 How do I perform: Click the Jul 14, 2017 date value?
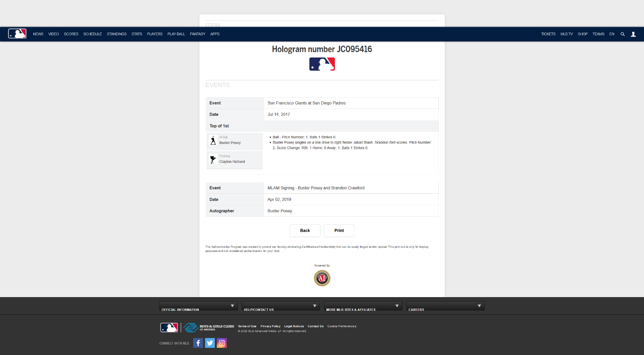279,115
